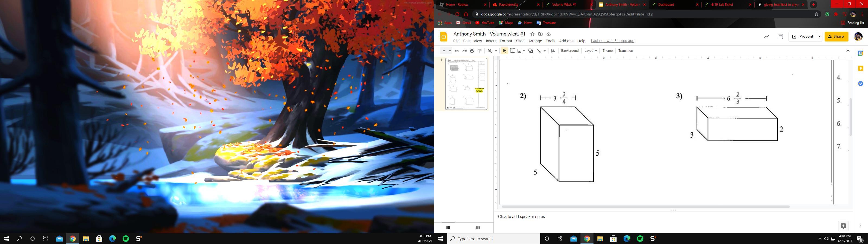Image resolution: width=868 pixels, height=244 pixels.
Task: Reload the page in Chrome
Action: pos(457,14)
